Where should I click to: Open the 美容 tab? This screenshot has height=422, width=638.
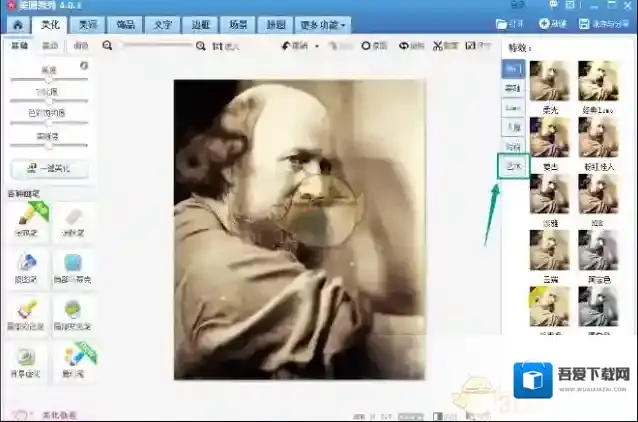pos(87,25)
